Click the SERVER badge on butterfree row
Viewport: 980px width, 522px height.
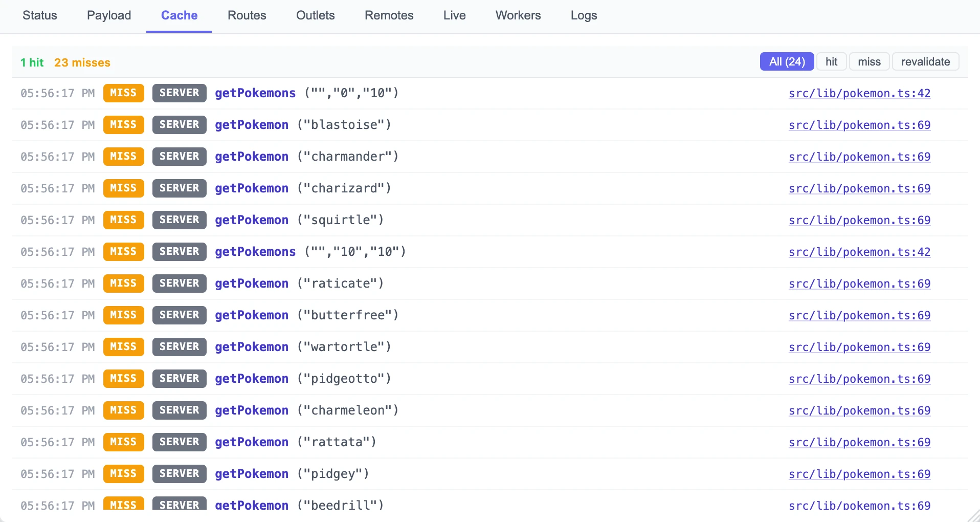click(179, 315)
